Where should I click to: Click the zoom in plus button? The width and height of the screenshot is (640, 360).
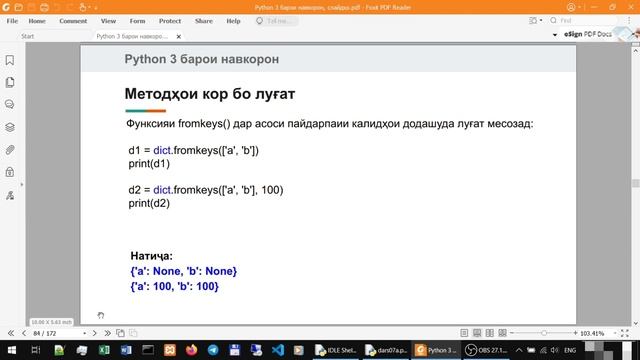575,333
